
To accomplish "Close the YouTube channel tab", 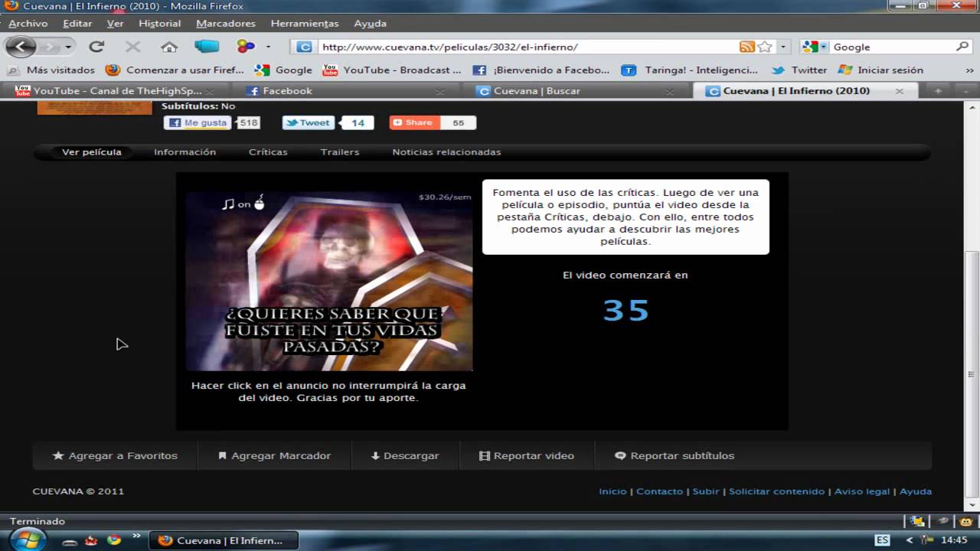I will (211, 91).
